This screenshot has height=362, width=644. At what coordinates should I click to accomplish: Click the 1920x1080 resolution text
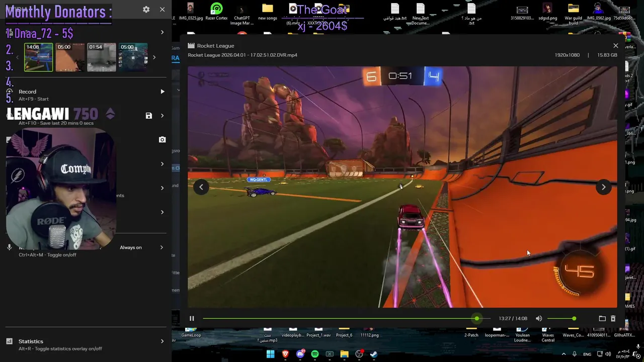(567, 55)
